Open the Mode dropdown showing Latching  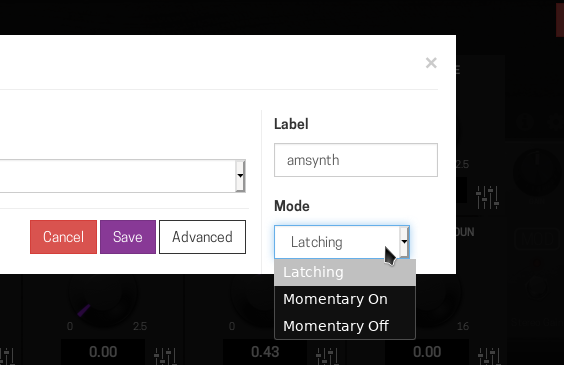(x=342, y=242)
